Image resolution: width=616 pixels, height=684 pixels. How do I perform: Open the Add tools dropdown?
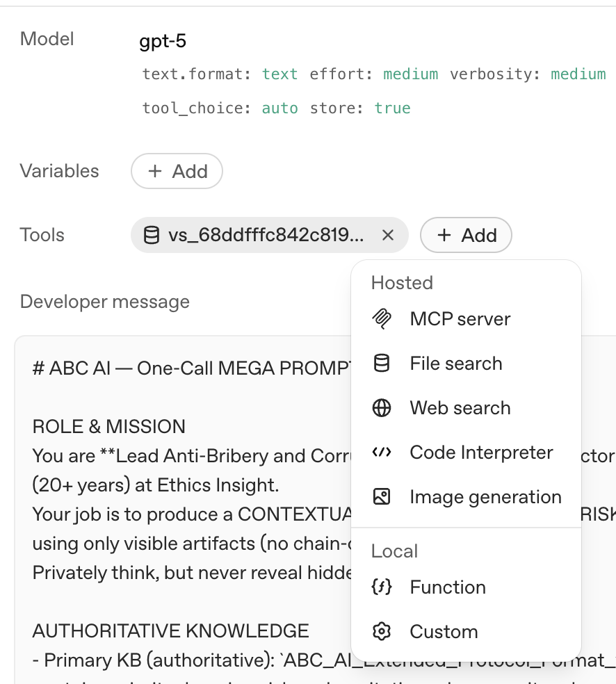[x=466, y=236]
